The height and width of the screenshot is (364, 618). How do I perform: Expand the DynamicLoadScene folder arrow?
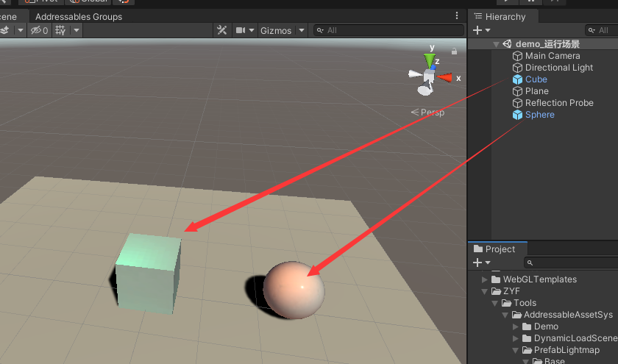pyautogui.click(x=515, y=338)
